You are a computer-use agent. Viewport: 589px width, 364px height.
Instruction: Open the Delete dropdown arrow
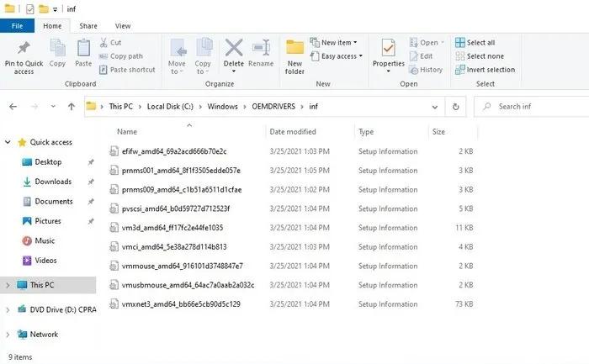pyautogui.click(x=234, y=71)
